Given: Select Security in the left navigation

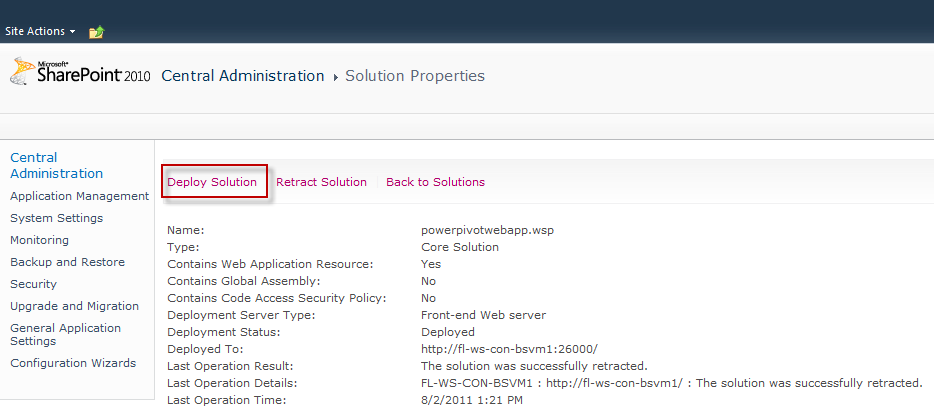Looking at the screenshot, I should click(x=33, y=284).
